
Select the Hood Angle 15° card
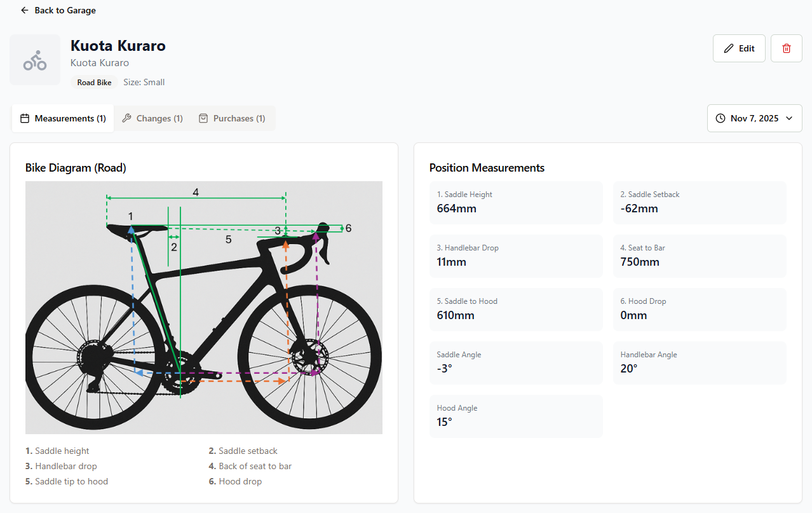click(516, 416)
